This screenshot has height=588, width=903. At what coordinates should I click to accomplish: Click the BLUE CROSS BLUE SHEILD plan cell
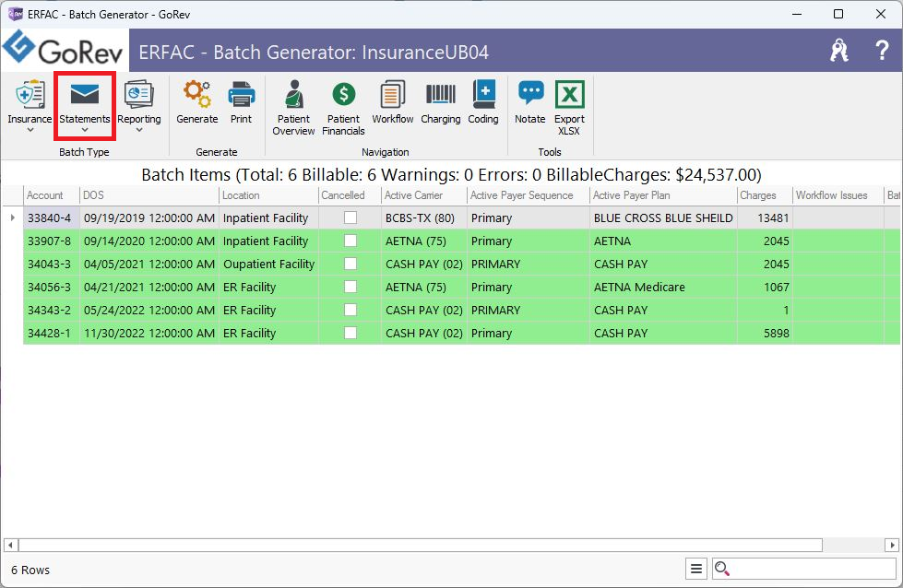click(663, 218)
